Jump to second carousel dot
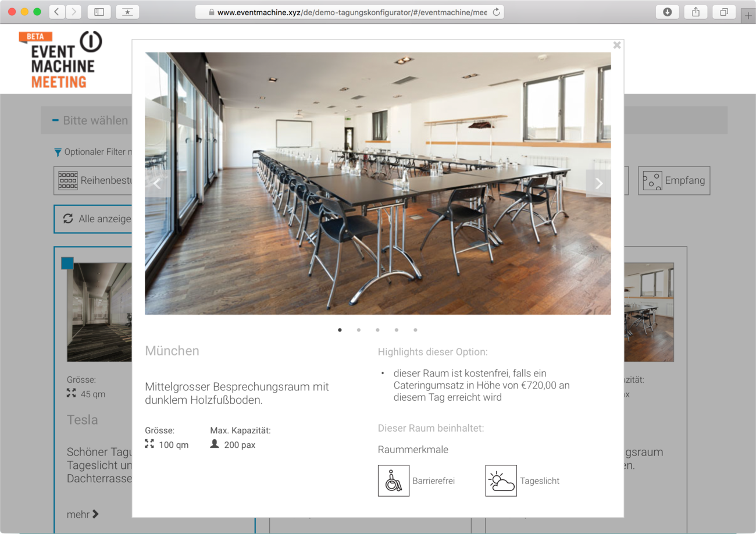This screenshot has width=756, height=534. pyautogui.click(x=359, y=330)
